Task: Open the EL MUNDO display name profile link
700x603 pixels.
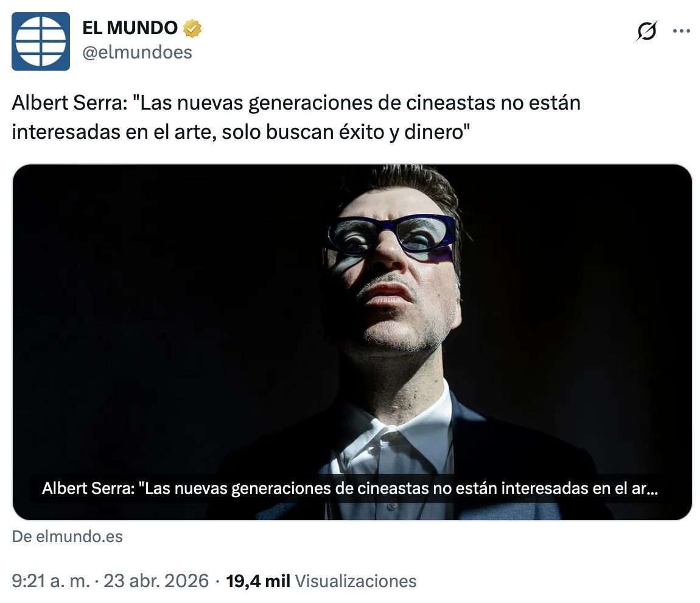Action: coord(130,28)
